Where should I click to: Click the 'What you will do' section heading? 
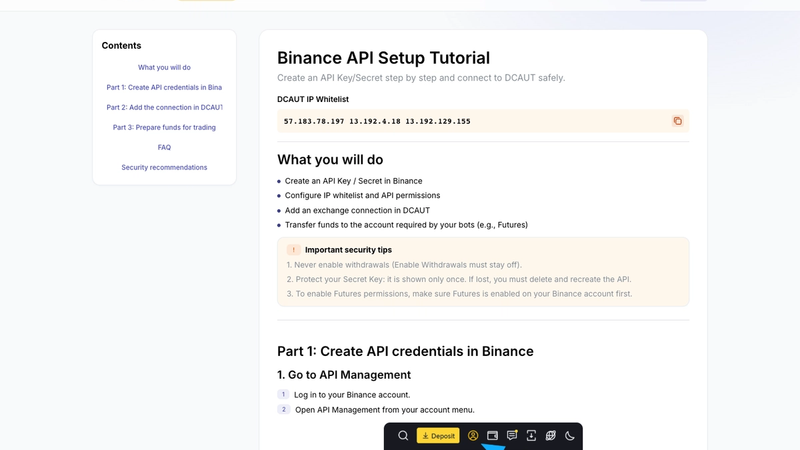point(330,160)
